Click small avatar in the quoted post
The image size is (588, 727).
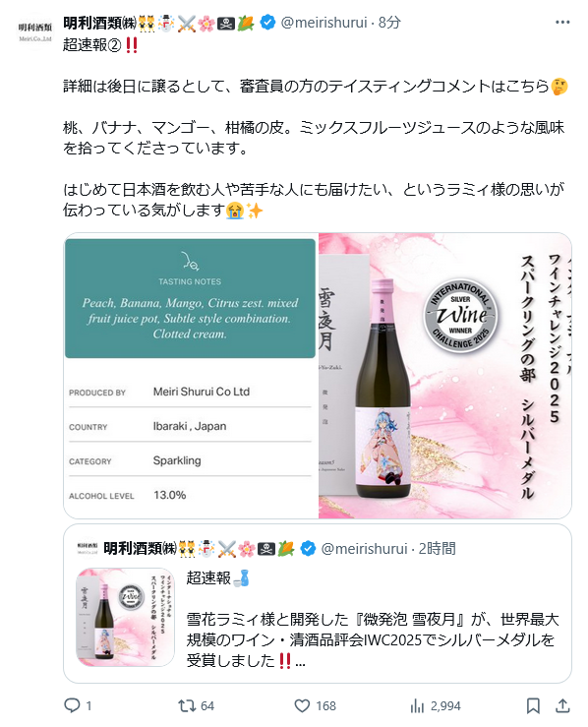pos(88,549)
